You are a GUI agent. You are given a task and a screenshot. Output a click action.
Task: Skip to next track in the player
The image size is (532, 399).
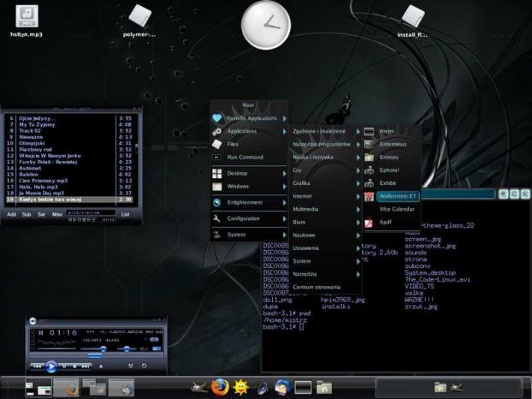coord(86,366)
